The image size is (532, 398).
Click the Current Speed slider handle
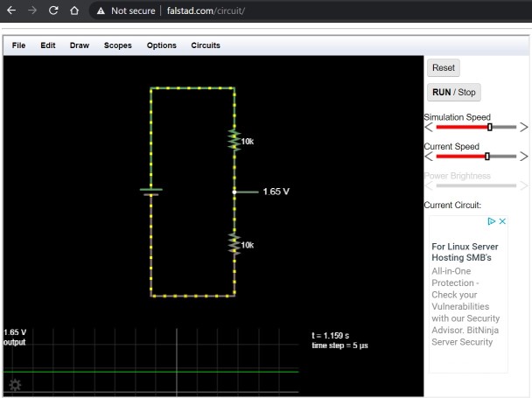click(x=487, y=157)
